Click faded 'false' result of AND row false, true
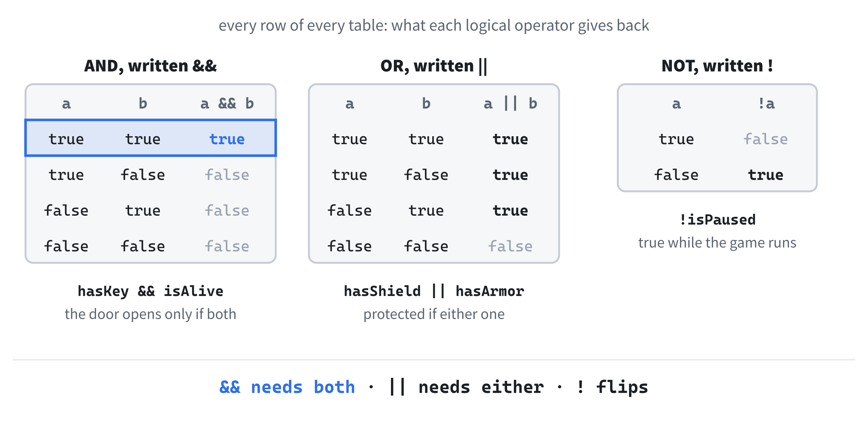Screen dimensions: 868x421 [x=227, y=211]
